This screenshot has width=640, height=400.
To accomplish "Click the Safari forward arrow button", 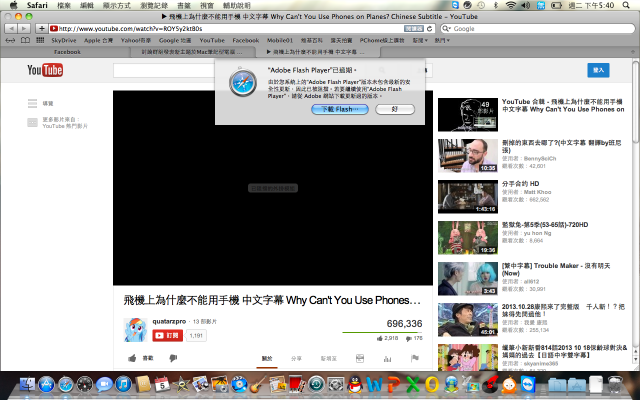I will point(24,29).
